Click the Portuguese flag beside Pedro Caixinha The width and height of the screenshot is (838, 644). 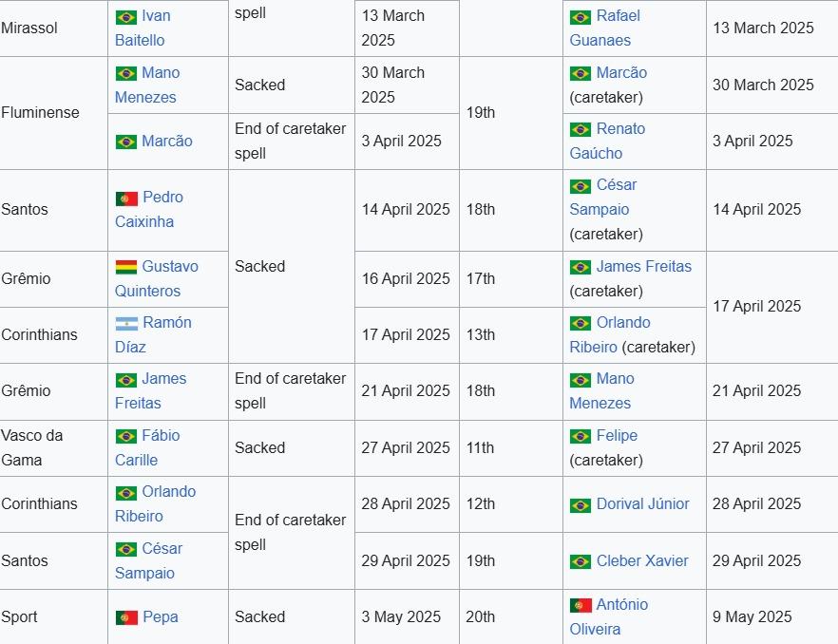click(126, 198)
